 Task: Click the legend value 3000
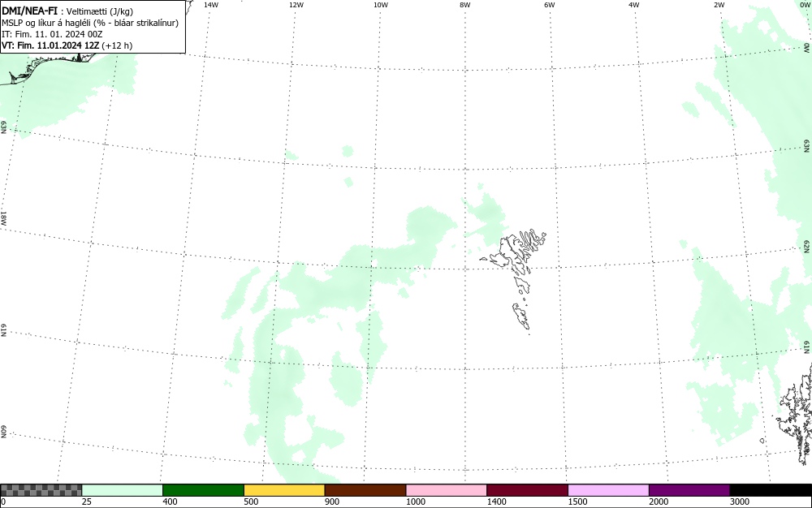pyautogui.click(x=740, y=502)
